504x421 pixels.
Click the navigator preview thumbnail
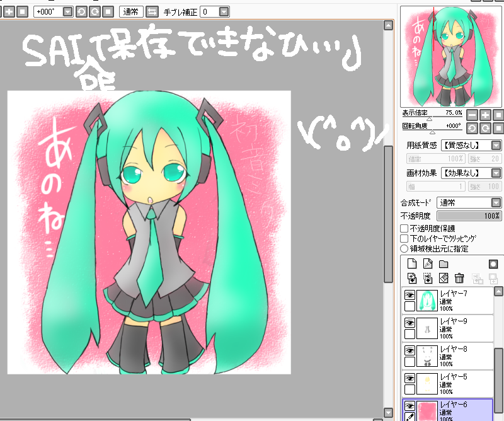point(451,57)
